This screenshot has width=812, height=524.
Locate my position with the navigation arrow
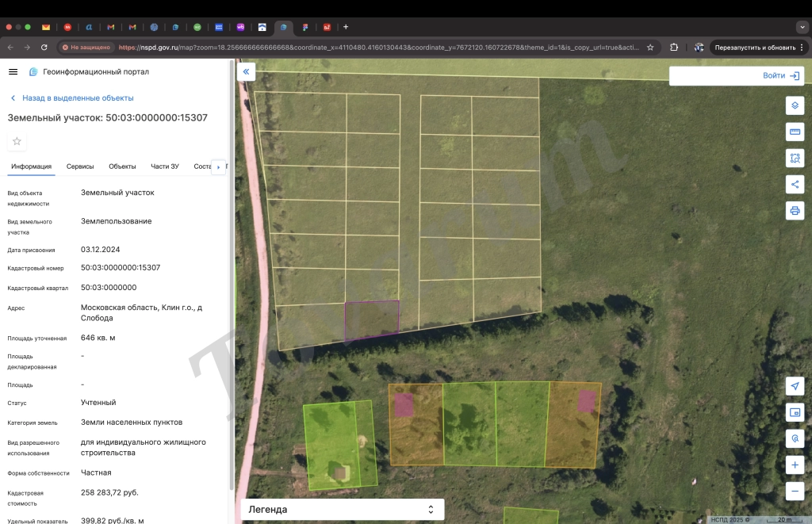pos(795,386)
